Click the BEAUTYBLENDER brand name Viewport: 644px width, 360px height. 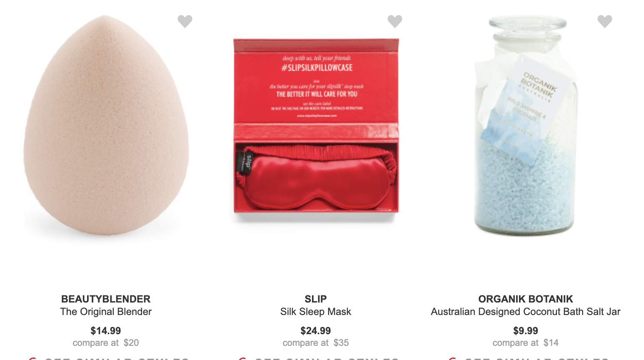point(106,299)
